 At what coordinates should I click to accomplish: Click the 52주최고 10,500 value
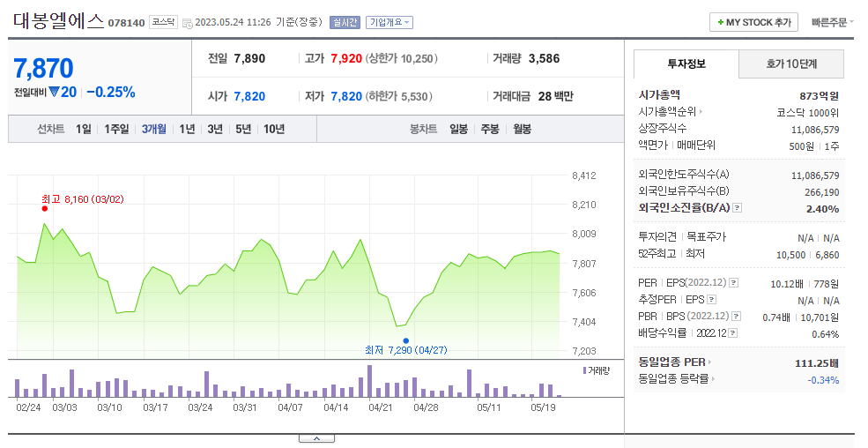pyautogui.click(x=791, y=255)
